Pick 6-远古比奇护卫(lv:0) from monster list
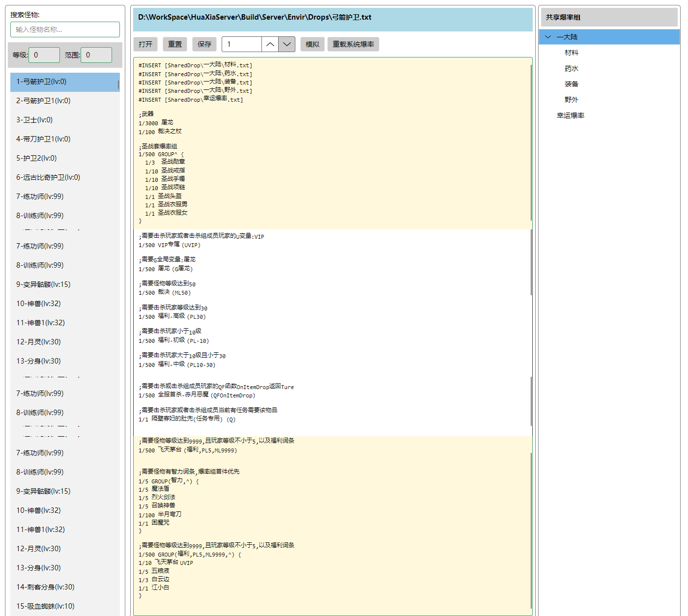688x616 pixels. click(48, 177)
